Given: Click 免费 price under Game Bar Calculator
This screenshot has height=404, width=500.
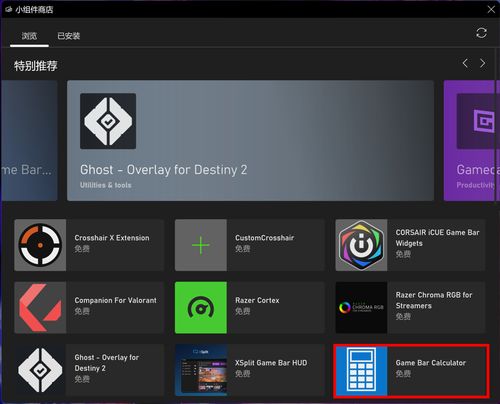Looking at the screenshot, I should pos(403,374).
